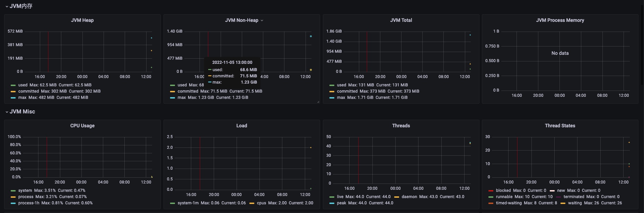The image size is (644, 213).
Task: Toggle used series in JVM Total legend
Action: tap(342, 85)
